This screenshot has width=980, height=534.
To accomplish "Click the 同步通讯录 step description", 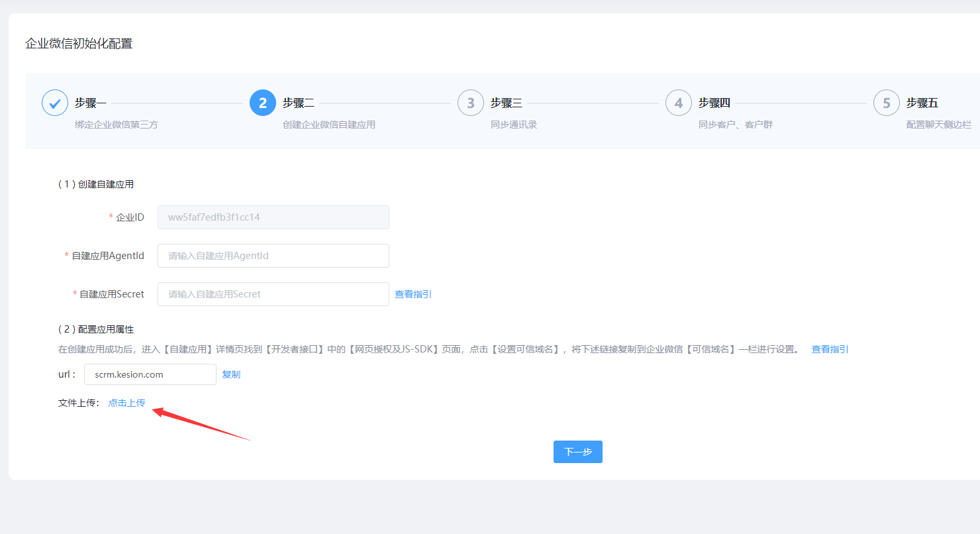I will tap(514, 125).
